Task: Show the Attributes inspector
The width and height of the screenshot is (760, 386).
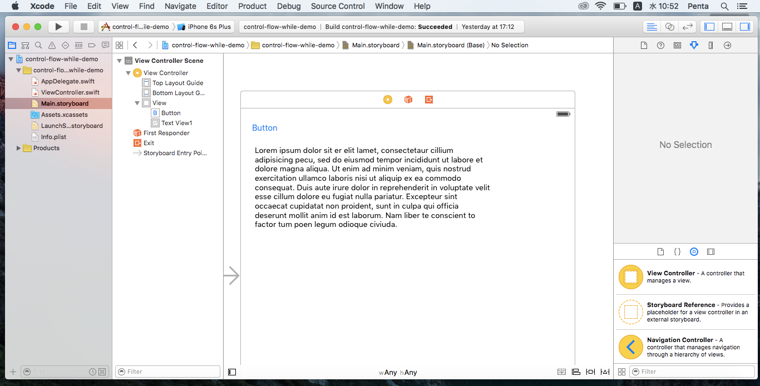Action: 694,45
